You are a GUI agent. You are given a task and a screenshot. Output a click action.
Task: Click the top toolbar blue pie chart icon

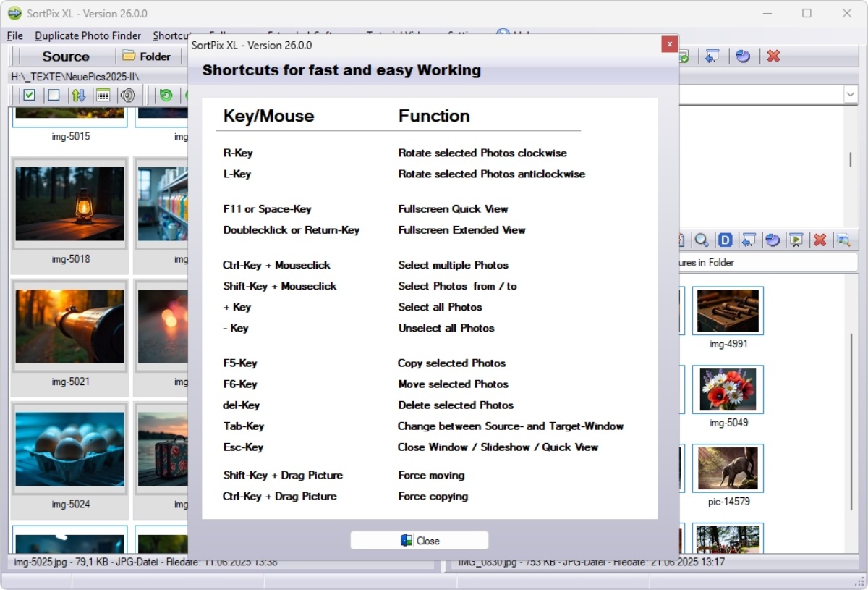coord(743,56)
